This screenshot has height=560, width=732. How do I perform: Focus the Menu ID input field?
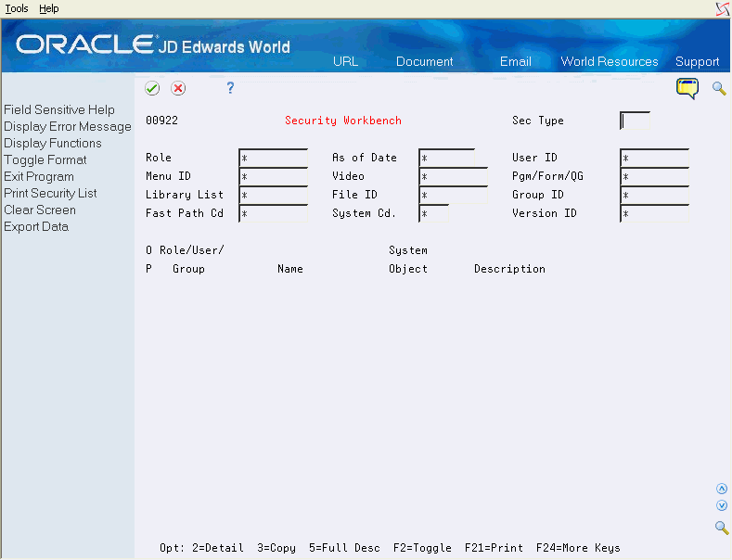click(273, 176)
